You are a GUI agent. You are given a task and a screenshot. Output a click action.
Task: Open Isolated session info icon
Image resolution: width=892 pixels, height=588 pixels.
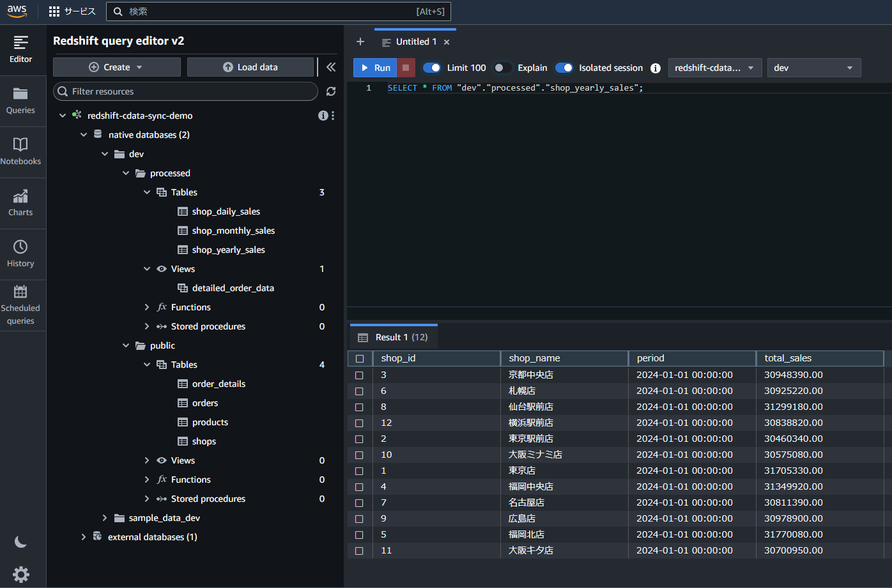point(655,68)
